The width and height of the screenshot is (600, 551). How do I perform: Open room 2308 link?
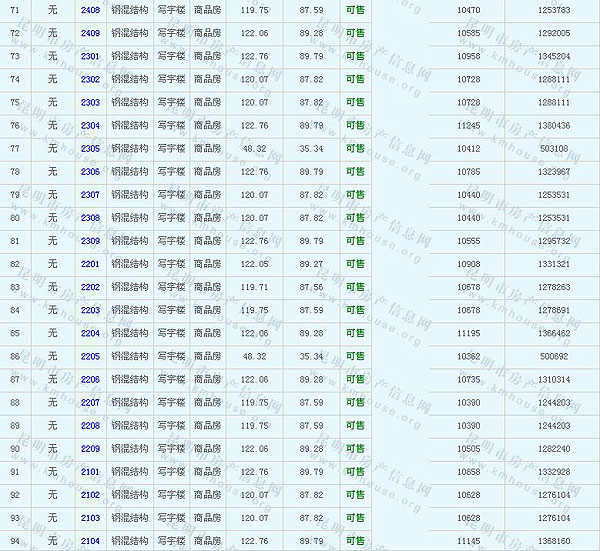tap(90, 217)
